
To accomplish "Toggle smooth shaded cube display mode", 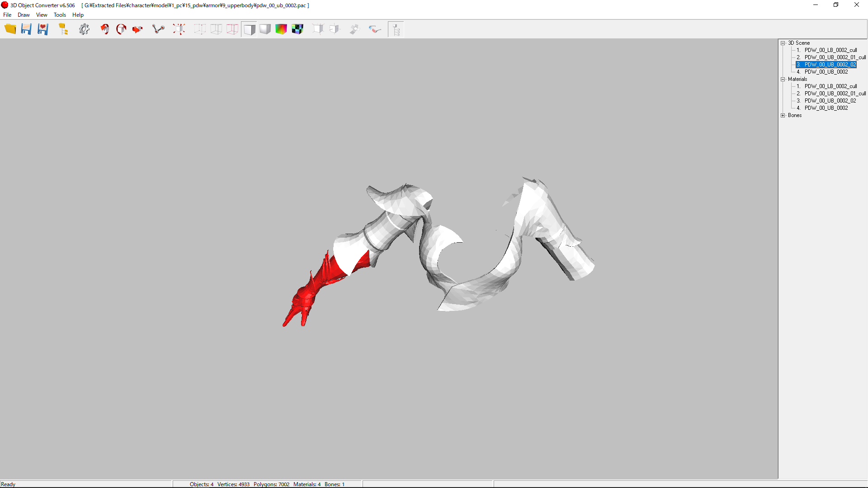I will pos(265,29).
